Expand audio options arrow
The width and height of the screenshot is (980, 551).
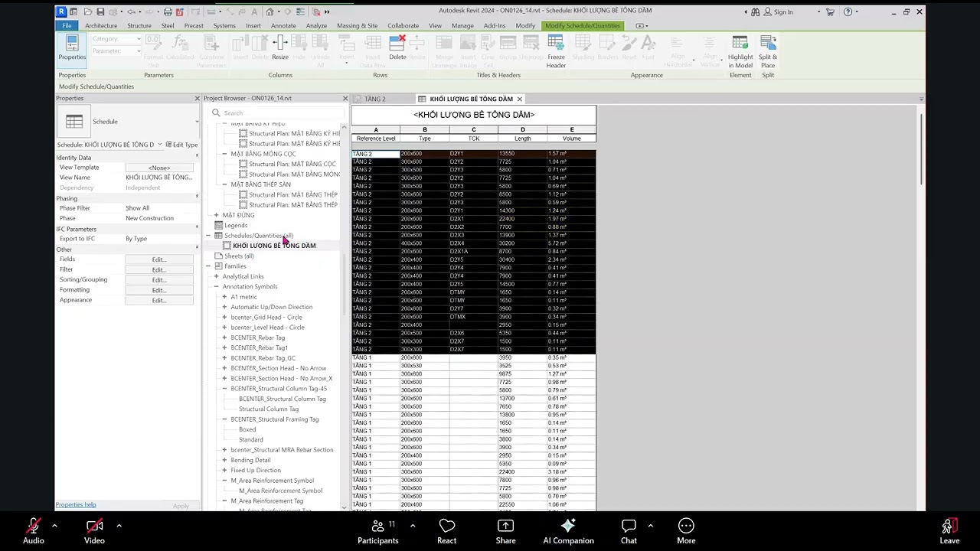click(x=54, y=526)
